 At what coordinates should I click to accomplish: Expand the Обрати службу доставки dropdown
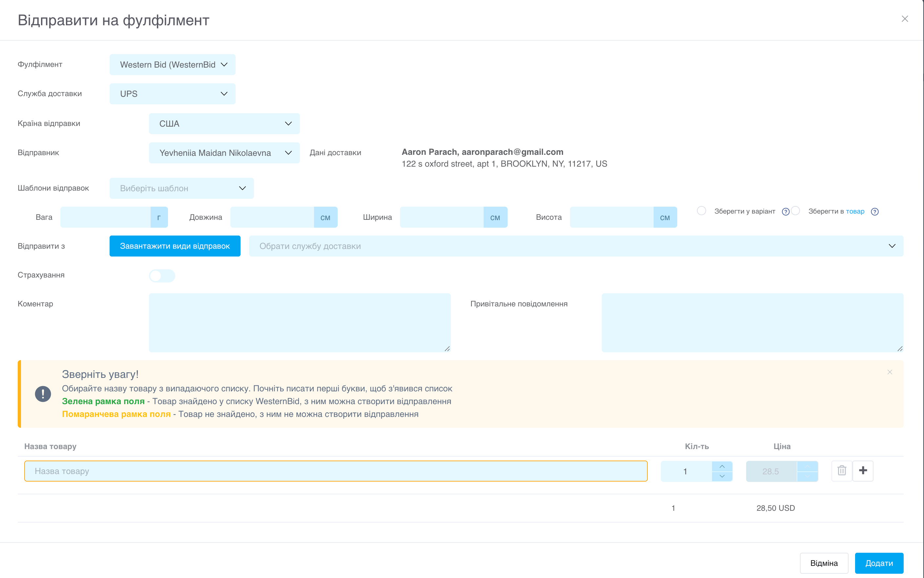click(576, 246)
